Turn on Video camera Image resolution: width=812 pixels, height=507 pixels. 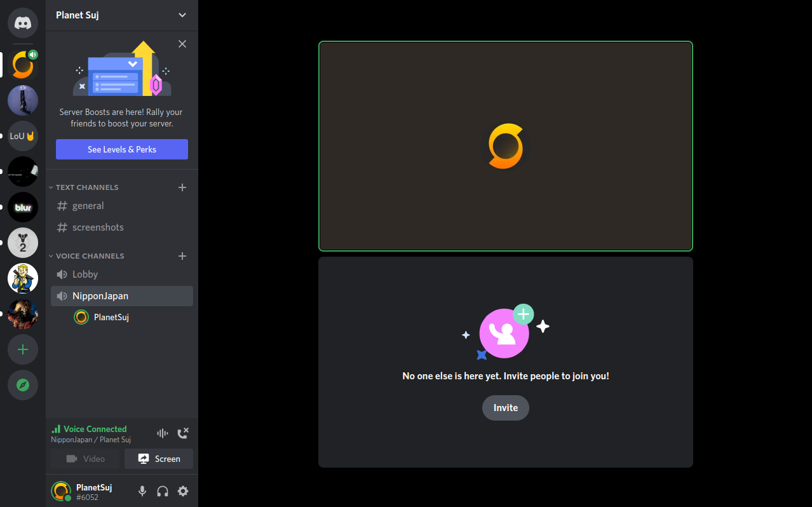click(85, 459)
